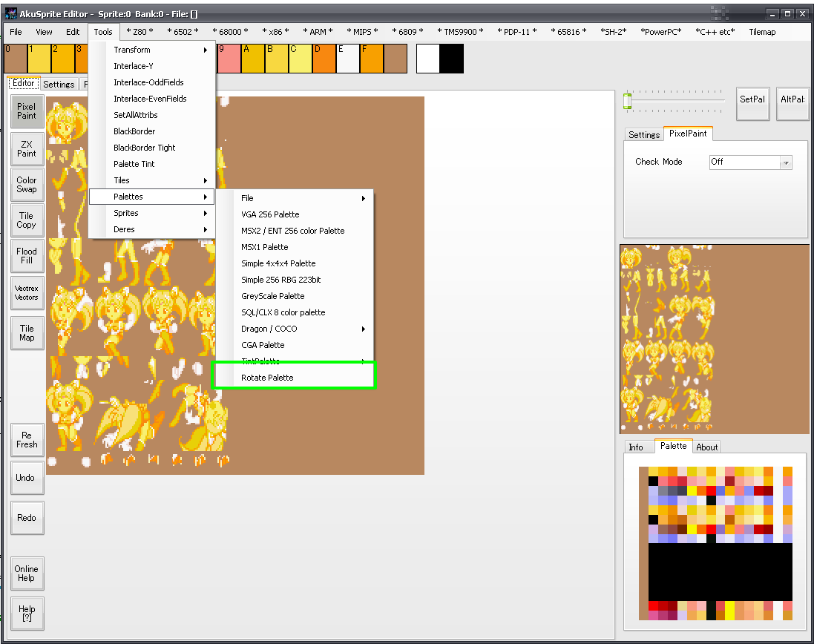Select Palette Tint option
The image size is (814, 644).
tap(152, 164)
